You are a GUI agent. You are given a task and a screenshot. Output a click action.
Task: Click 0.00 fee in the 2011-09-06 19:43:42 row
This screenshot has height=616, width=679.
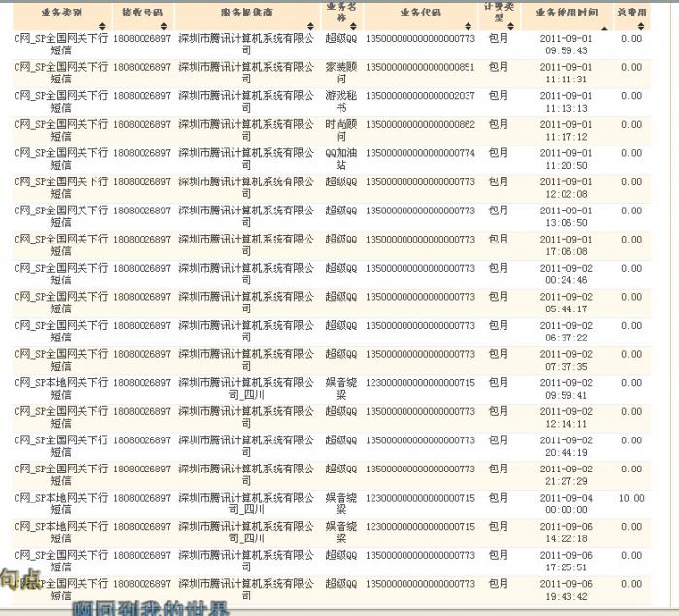pyautogui.click(x=631, y=584)
